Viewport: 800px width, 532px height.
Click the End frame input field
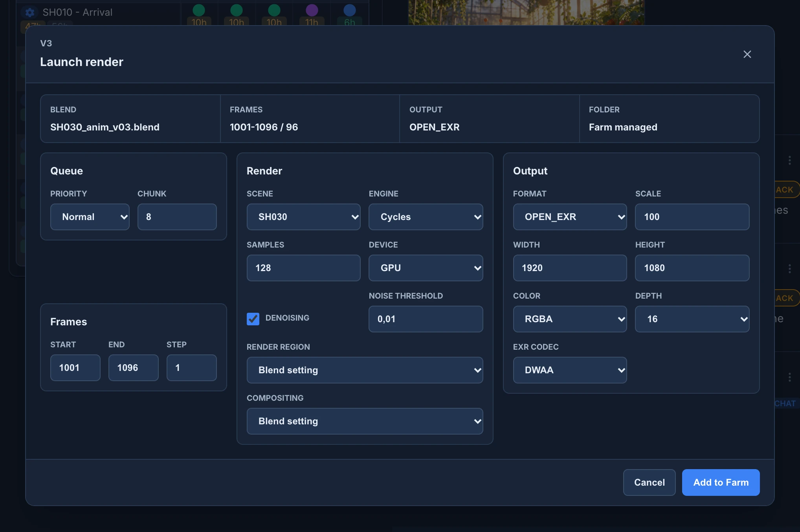[133, 368]
